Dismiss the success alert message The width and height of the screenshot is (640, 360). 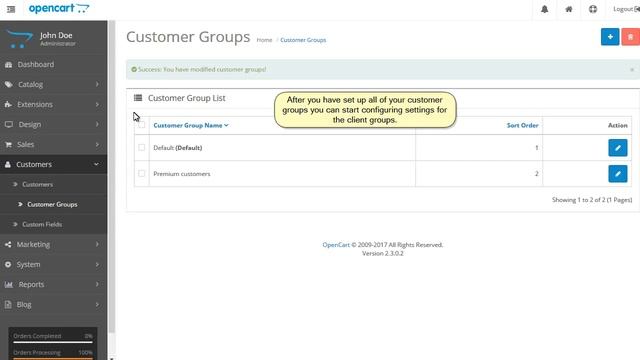point(632,70)
